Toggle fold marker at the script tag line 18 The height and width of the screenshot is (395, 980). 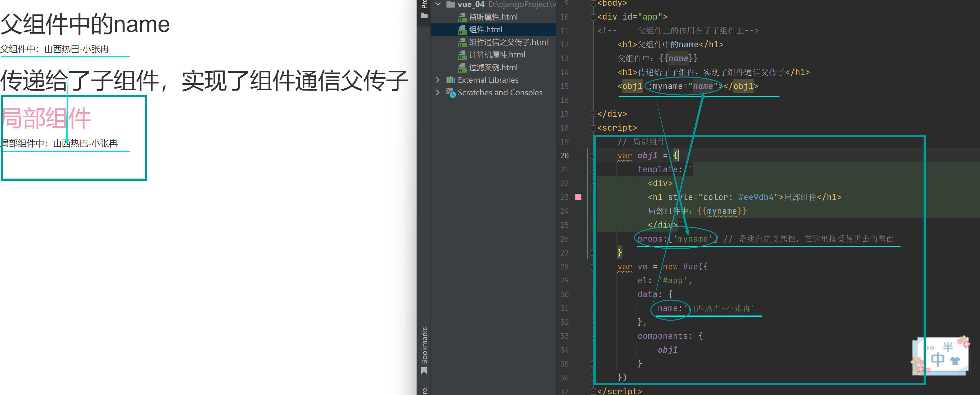[x=593, y=128]
